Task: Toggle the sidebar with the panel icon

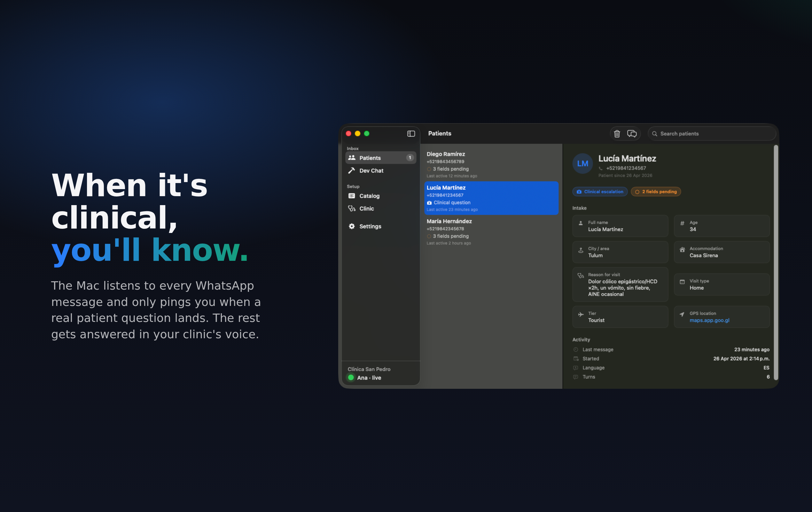Action: [x=411, y=134]
